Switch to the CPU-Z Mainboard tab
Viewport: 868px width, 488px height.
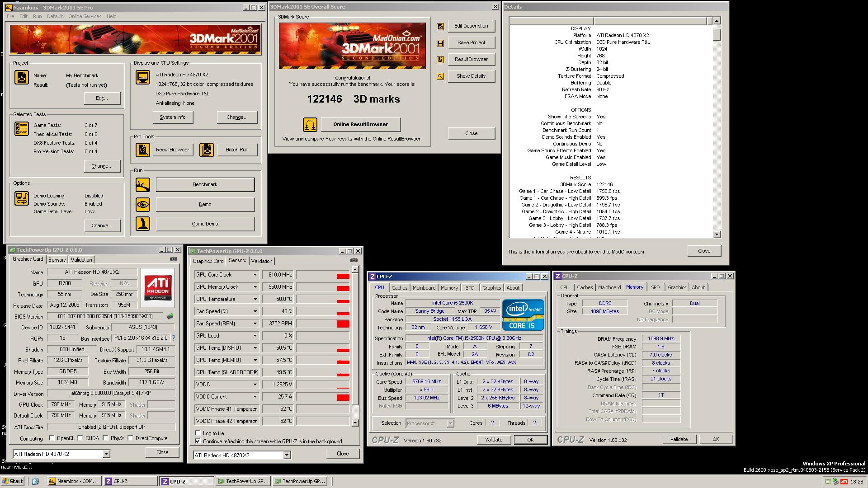(x=424, y=288)
